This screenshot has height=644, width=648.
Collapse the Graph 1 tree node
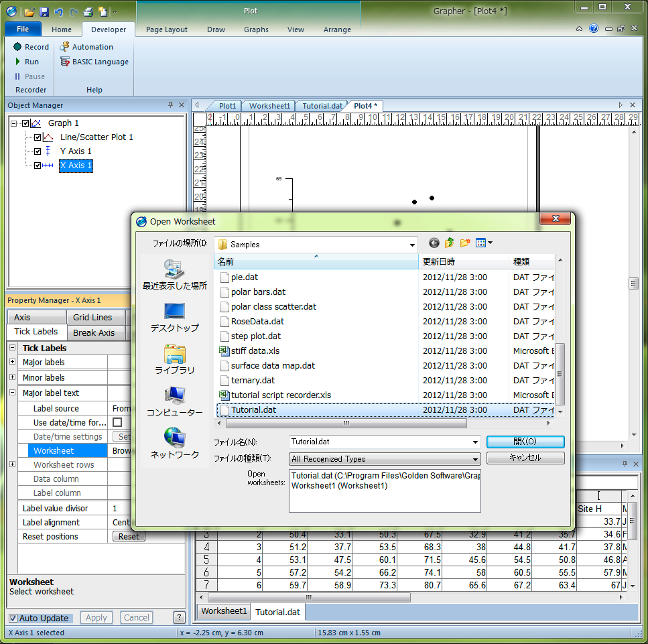[13, 123]
